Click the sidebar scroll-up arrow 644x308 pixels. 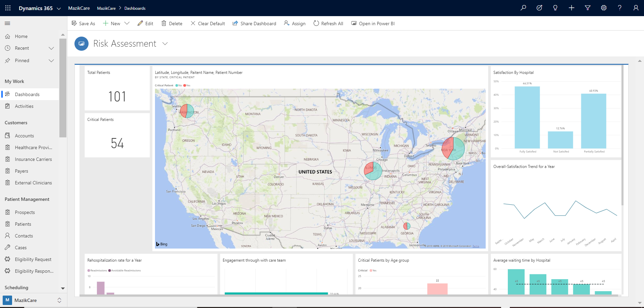pyautogui.click(x=63, y=35)
